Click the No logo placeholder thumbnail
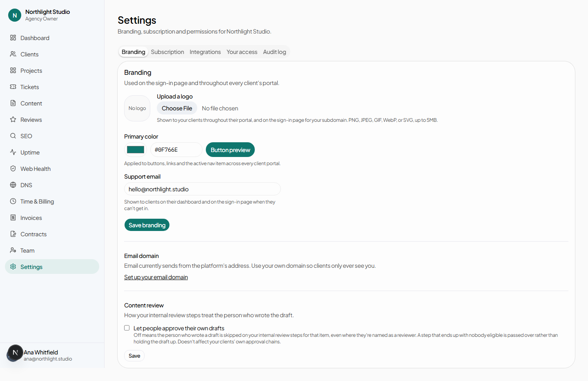This screenshot has height=381, width=588. 137,108
